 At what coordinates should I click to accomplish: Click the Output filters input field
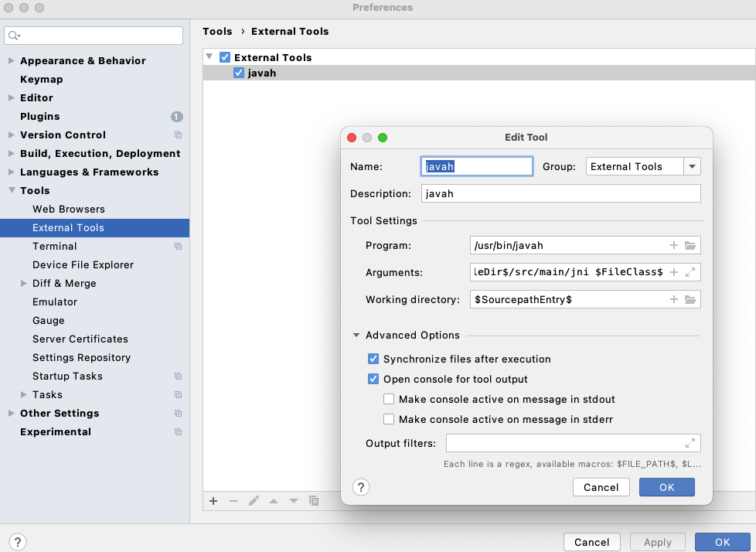tap(574, 443)
